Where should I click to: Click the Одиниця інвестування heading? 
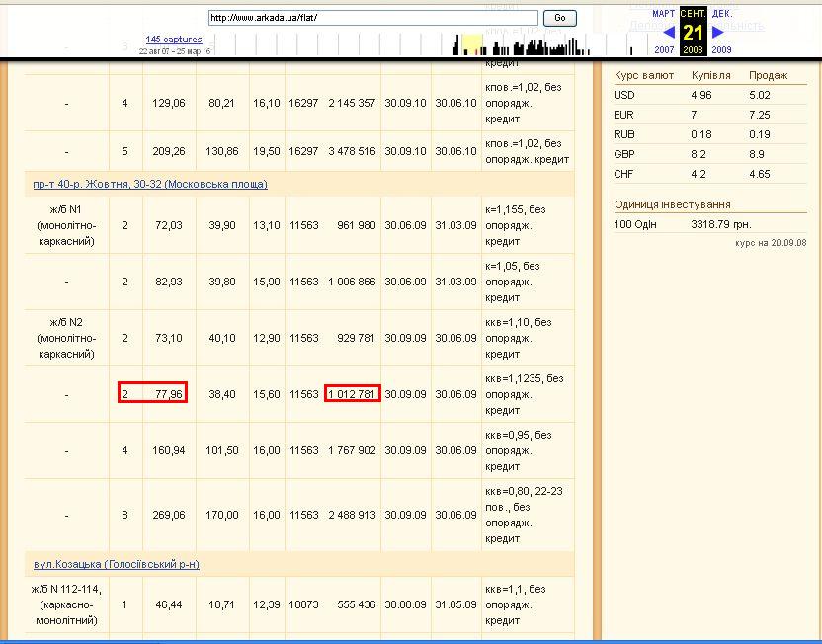coord(673,204)
